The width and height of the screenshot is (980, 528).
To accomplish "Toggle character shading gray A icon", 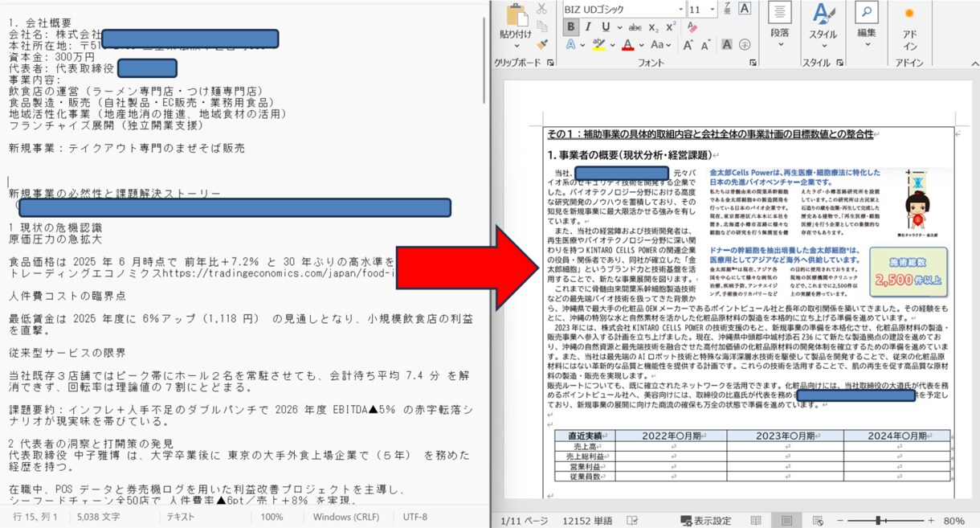I will click(727, 44).
